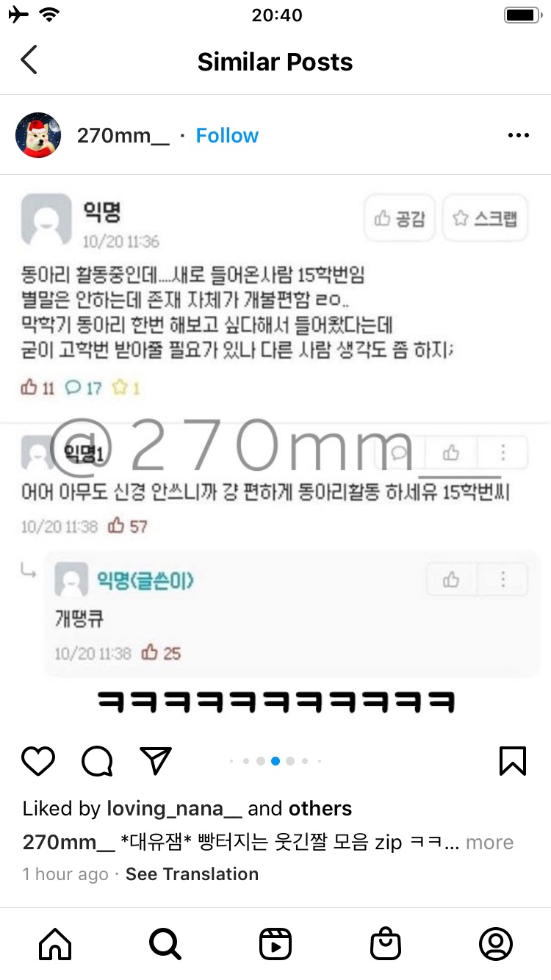This screenshot has width=551, height=980.
Task: View 'others' who liked the post
Action: pos(320,809)
